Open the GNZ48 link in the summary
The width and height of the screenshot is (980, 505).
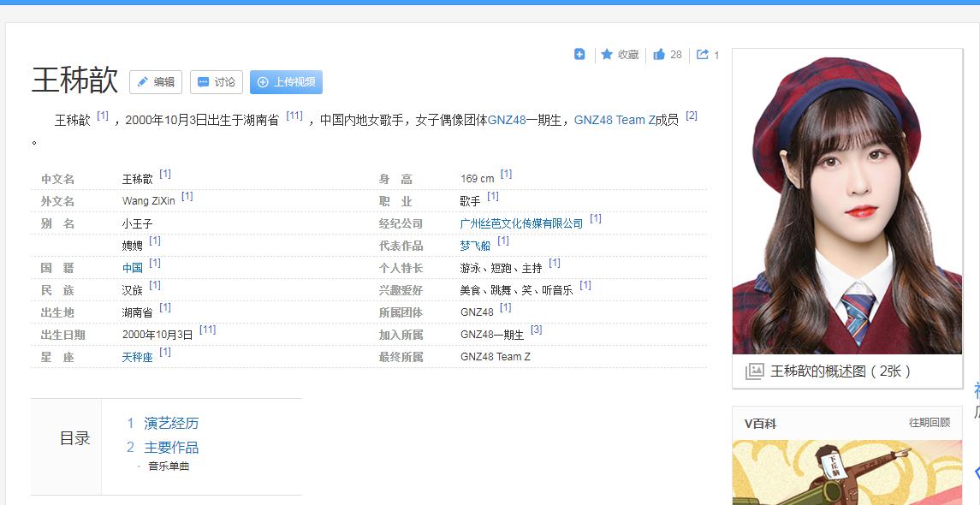tap(507, 121)
